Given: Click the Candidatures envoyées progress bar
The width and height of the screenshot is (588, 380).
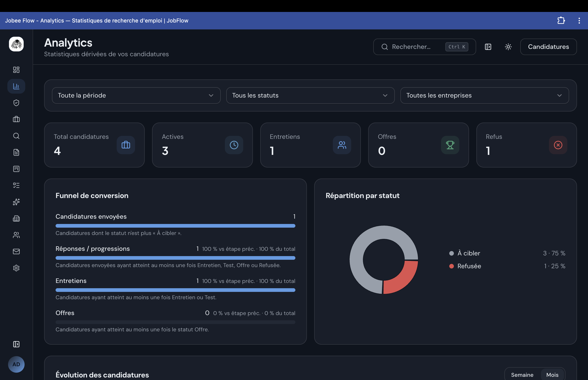Looking at the screenshot, I should click(175, 226).
